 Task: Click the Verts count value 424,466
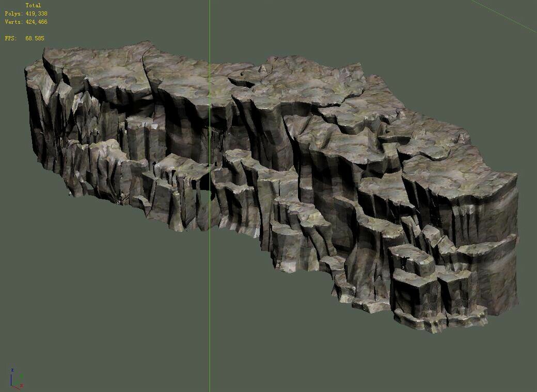(x=36, y=22)
